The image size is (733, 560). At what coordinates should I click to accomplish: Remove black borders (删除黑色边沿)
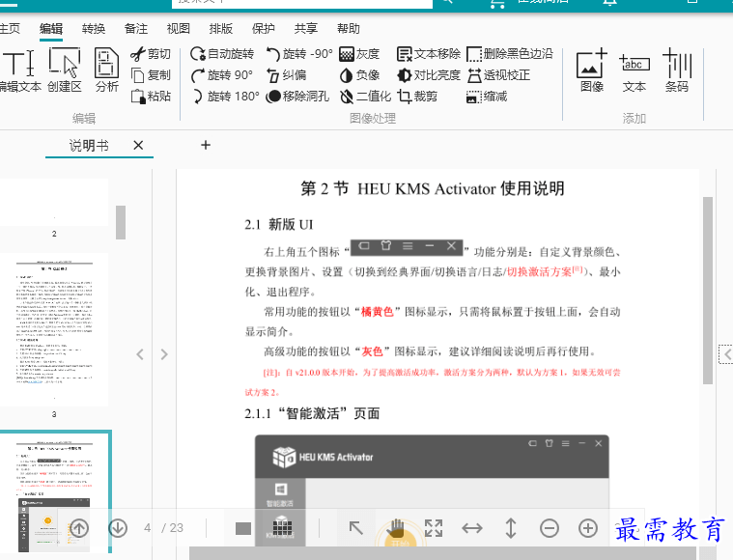tap(510, 54)
